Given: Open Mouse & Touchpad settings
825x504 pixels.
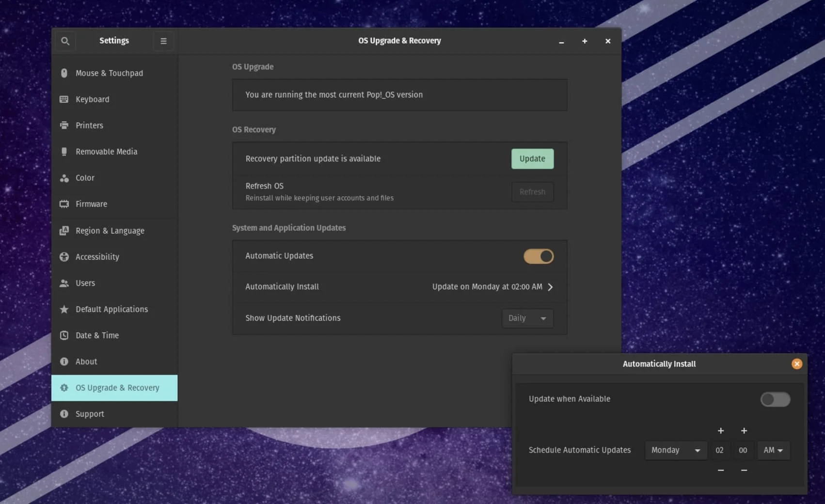Looking at the screenshot, I should click(x=114, y=73).
